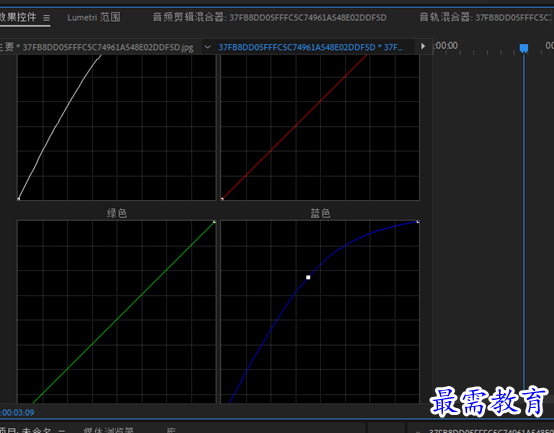
Task: Click the bottom-left point of white luma curve
Action: 18,199
